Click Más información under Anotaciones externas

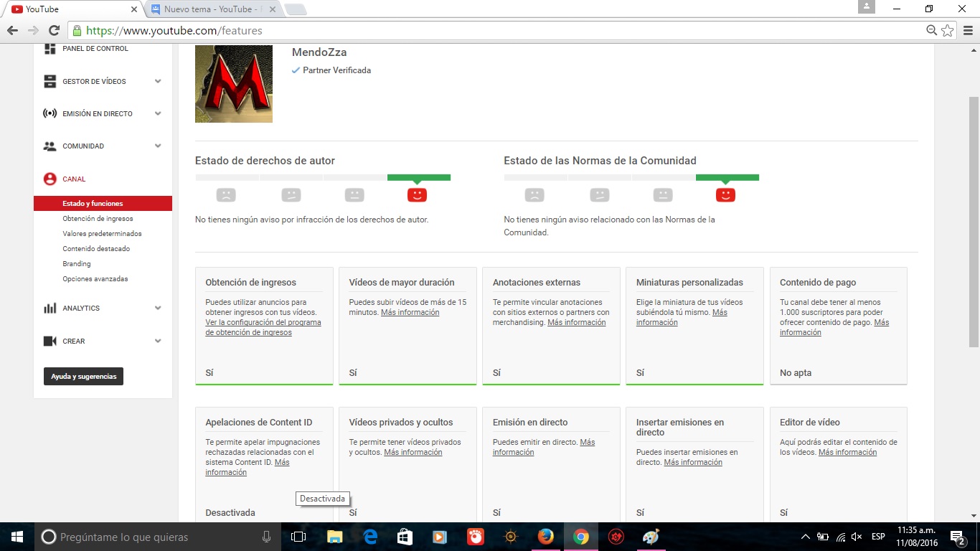[576, 323]
